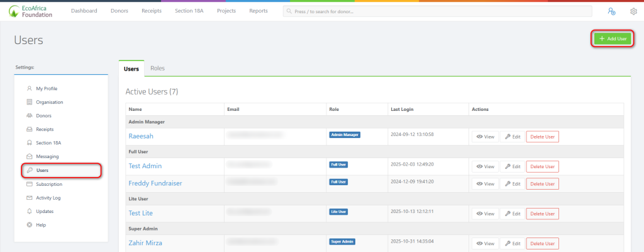Switch to the Roles tab

(x=157, y=68)
